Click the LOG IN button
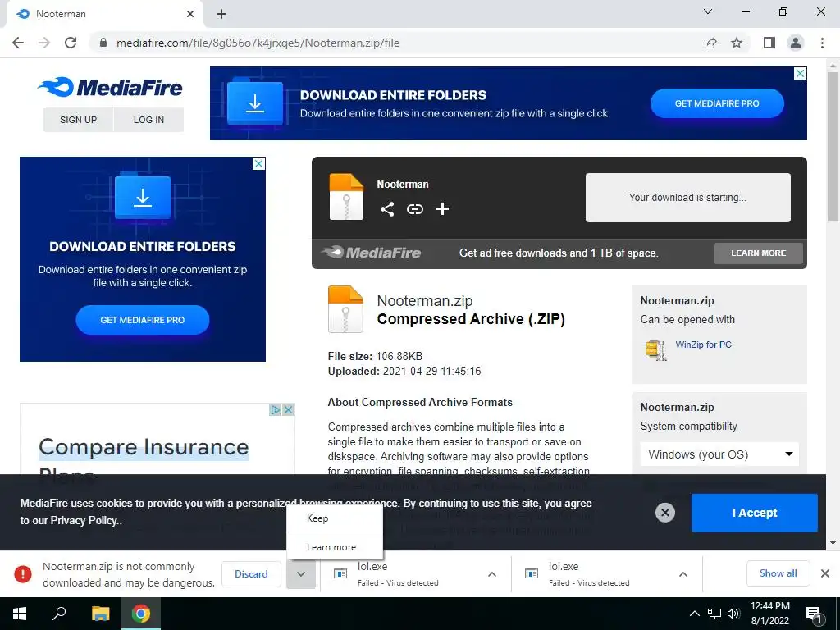The image size is (840, 630). [x=149, y=120]
